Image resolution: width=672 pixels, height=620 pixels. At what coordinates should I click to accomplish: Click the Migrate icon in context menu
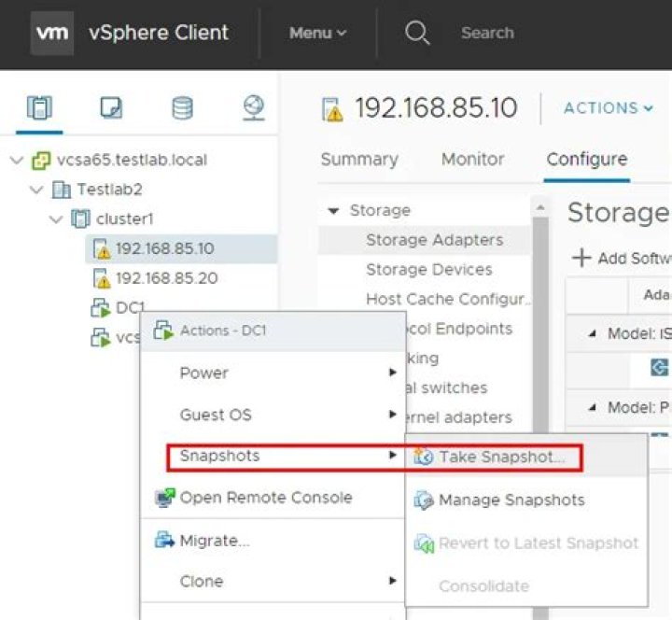(x=164, y=541)
